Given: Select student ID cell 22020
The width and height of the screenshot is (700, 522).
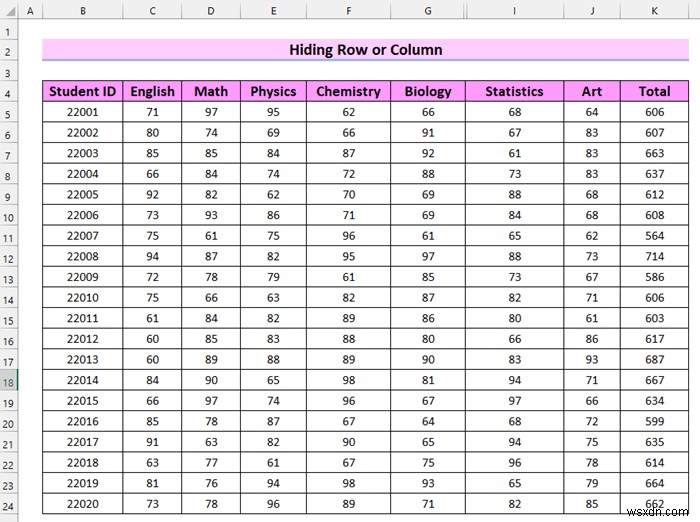Looking at the screenshot, I should pos(83,504).
